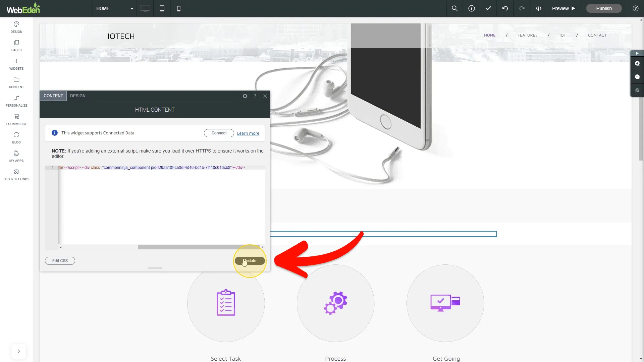Click the left scroll arrow of code editor
The width and height of the screenshot is (644, 362).
pos(61,247)
